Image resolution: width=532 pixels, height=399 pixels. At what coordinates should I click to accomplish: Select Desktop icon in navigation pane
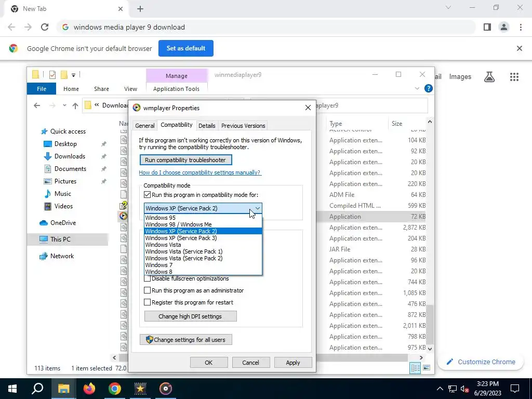pos(47,144)
